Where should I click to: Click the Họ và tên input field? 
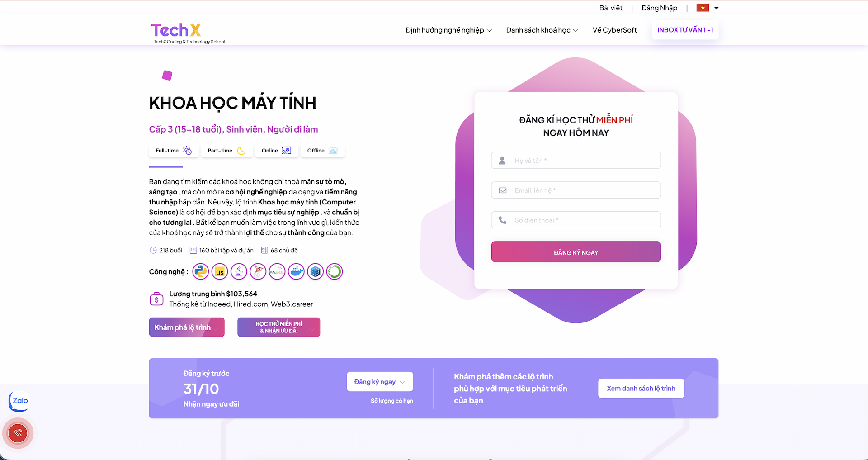click(576, 160)
